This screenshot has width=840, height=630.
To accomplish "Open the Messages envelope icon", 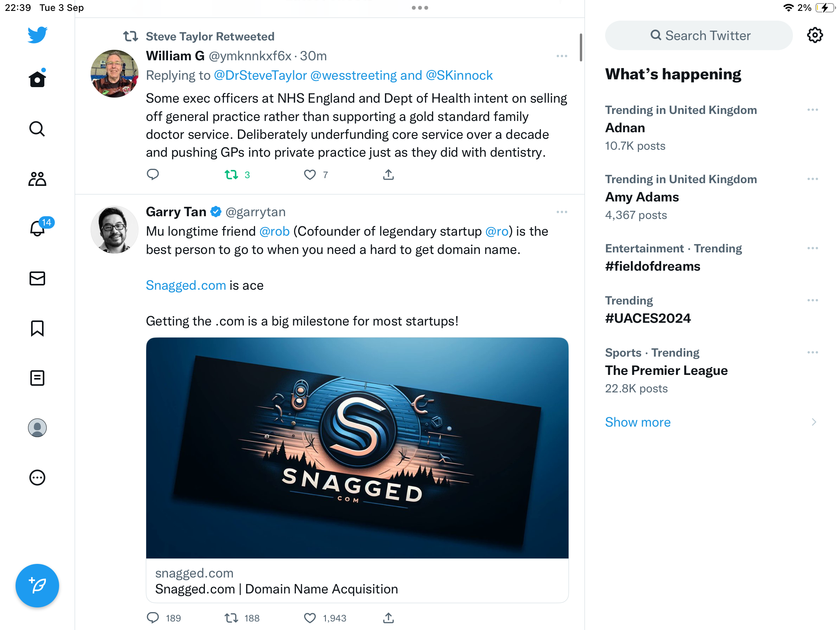I will [37, 278].
